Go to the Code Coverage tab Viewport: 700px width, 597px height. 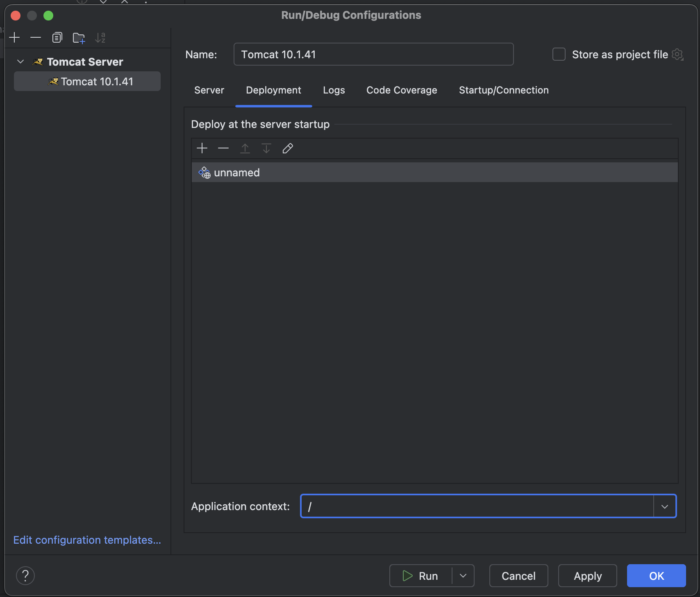402,90
